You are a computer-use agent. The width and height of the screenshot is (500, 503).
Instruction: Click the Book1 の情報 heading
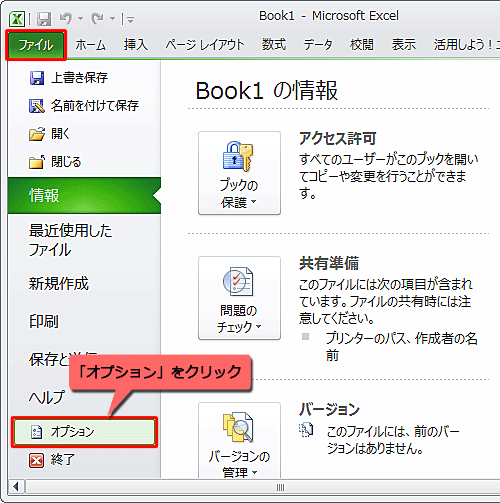[x=267, y=91]
